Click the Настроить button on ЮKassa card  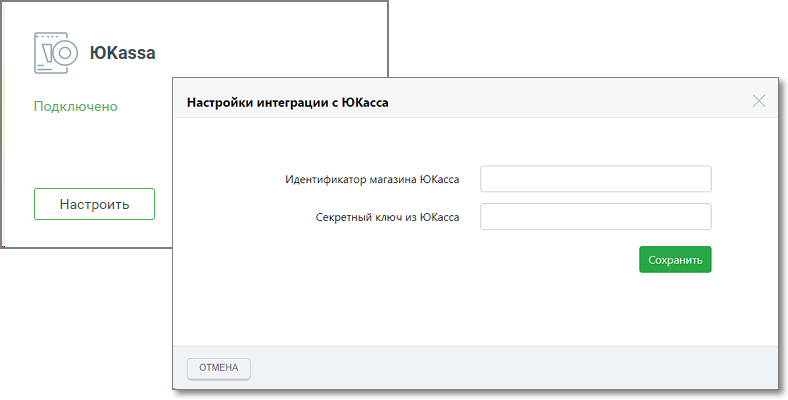pyautogui.click(x=94, y=204)
